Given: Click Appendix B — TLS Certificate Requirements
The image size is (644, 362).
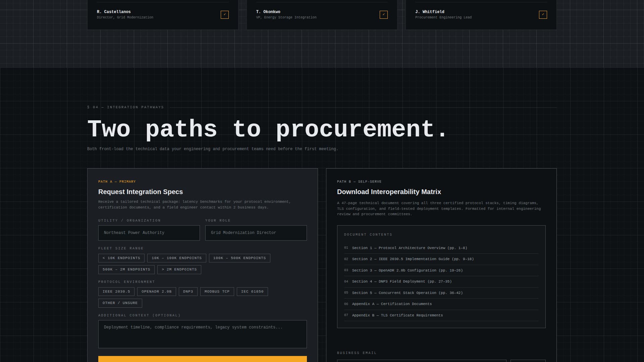Looking at the screenshot, I should tap(397, 315).
